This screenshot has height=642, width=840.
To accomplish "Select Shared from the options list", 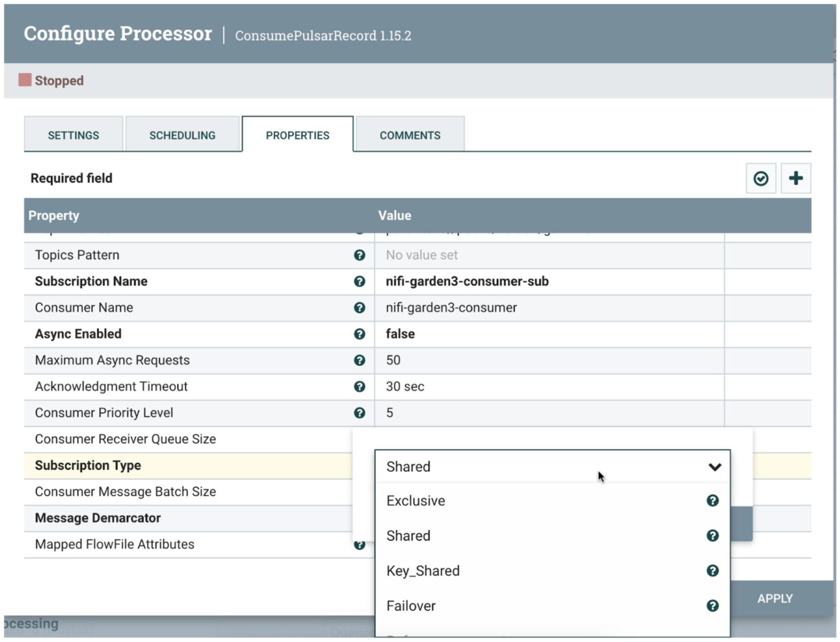I will tap(408, 535).
